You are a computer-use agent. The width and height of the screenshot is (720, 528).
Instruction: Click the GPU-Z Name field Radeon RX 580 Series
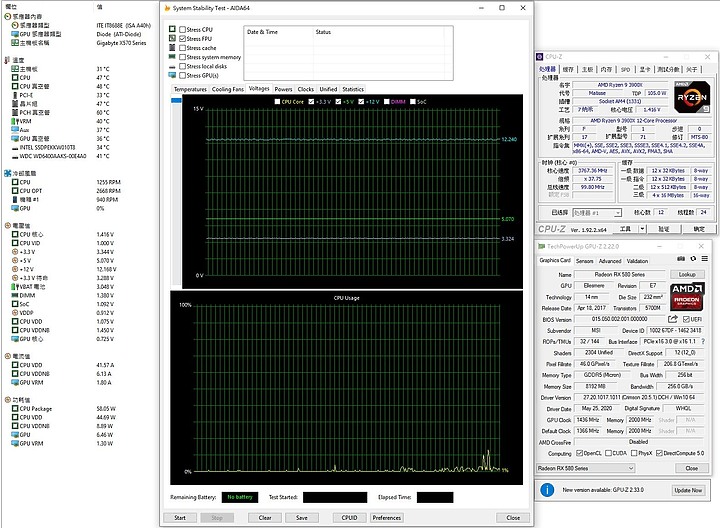(619, 275)
